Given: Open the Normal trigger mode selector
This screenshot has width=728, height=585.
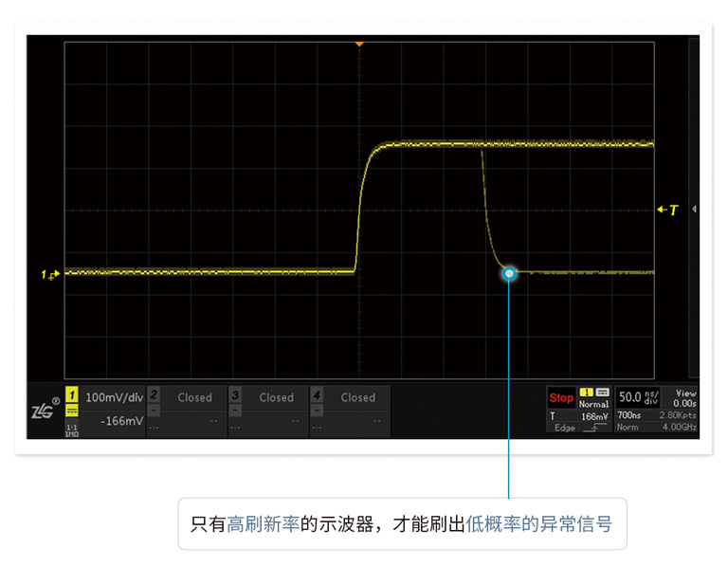Looking at the screenshot, I should tap(593, 404).
